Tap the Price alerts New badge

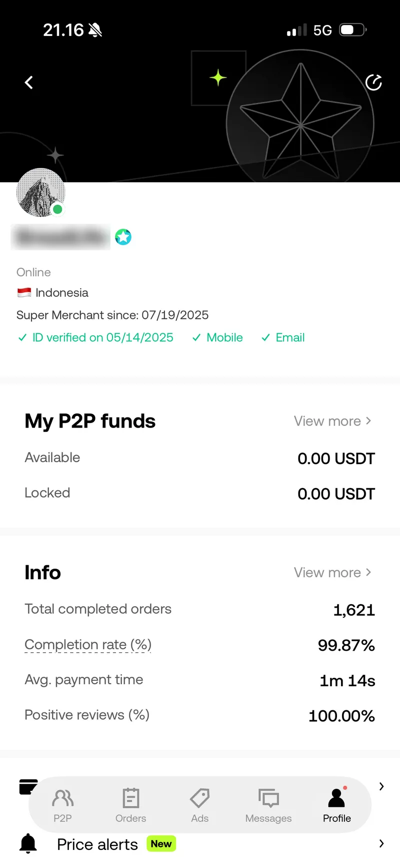click(161, 843)
